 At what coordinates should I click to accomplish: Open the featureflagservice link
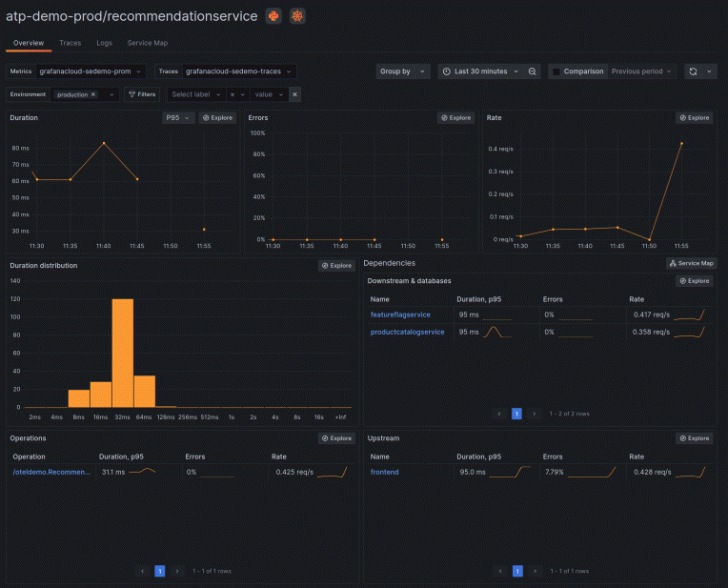(400, 314)
